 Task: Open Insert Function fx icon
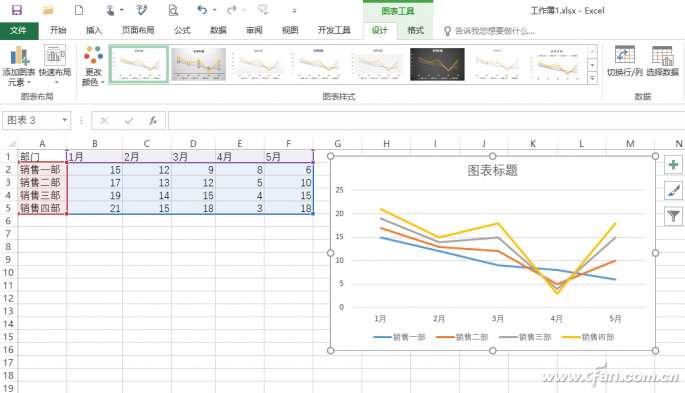(x=153, y=121)
